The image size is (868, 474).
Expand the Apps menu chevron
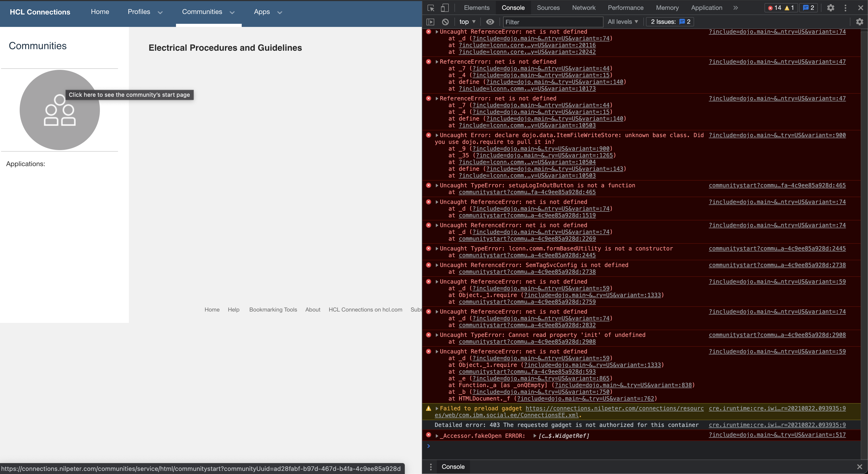[x=280, y=12]
